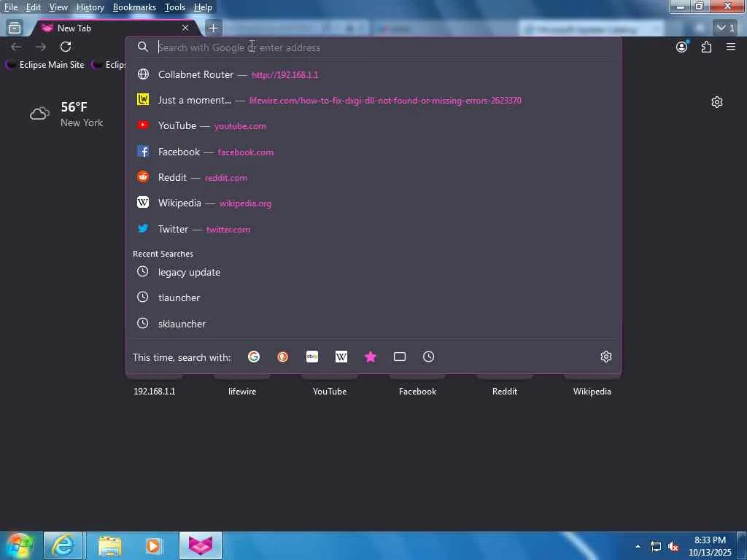Open Reddit top site tile
Image resolution: width=747 pixels, height=560 pixels.
coord(505,391)
